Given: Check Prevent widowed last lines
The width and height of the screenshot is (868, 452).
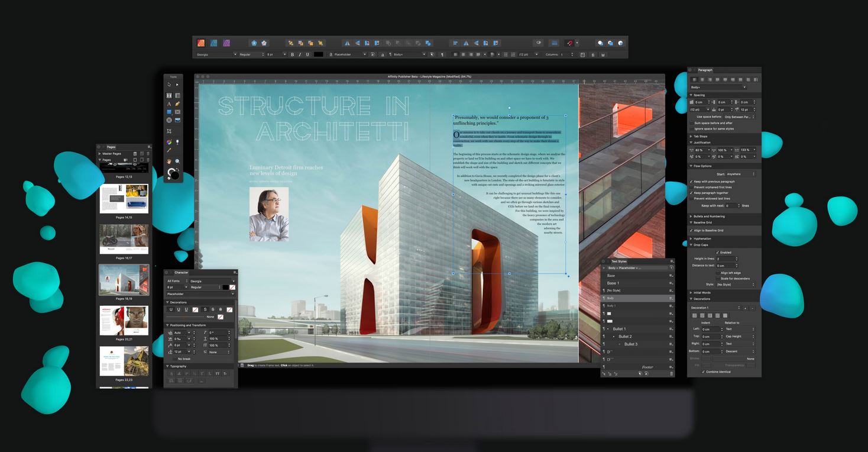Looking at the screenshot, I should (691, 199).
